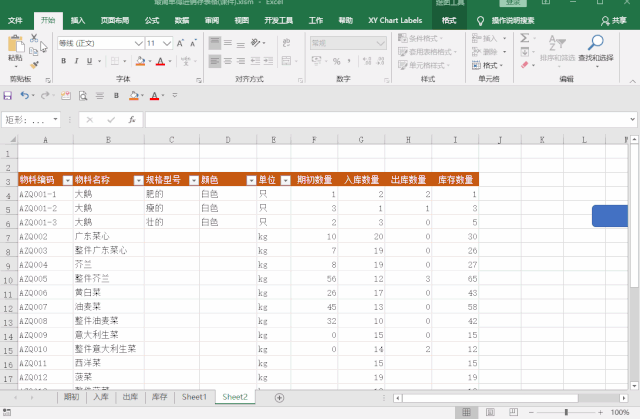Viewport: 640px width, 419px height.
Task: Switch to the 库存 sheet tab
Action: [x=158, y=397]
